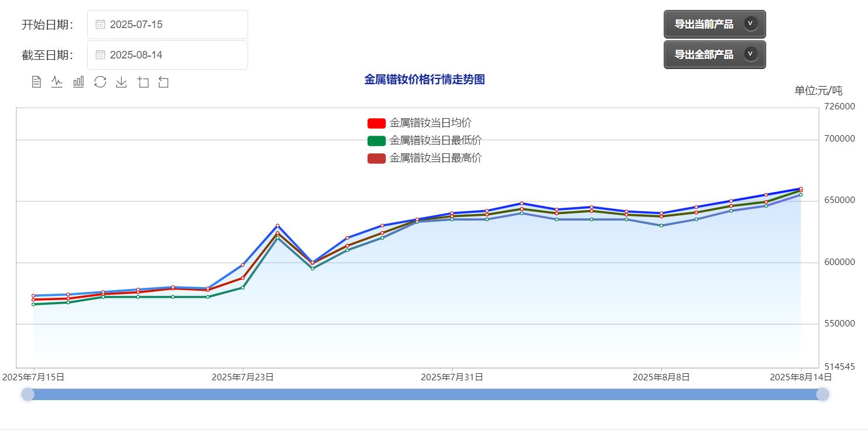
Task: Toggle the 金属镨钕当日最高价 legend series
Action: click(424, 158)
